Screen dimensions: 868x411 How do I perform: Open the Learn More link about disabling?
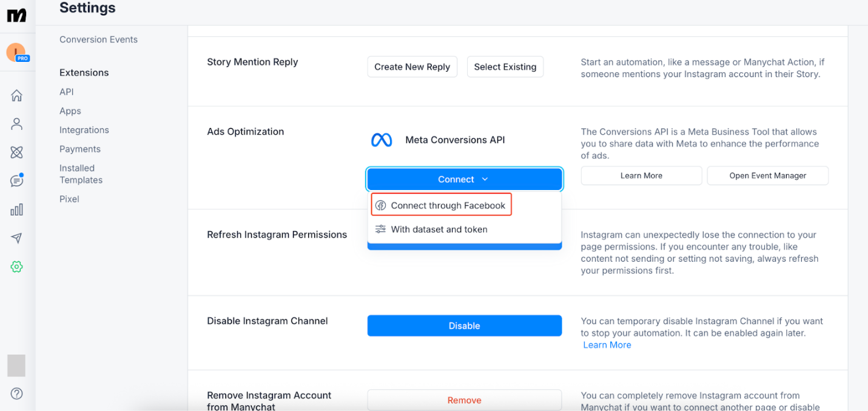(x=607, y=344)
